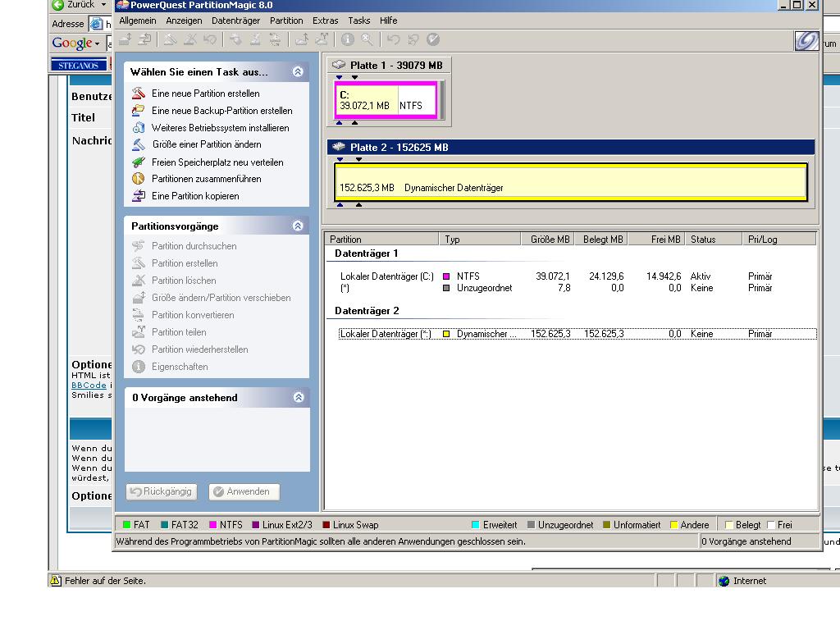
Task: Open the Extras menu
Action: point(325,21)
